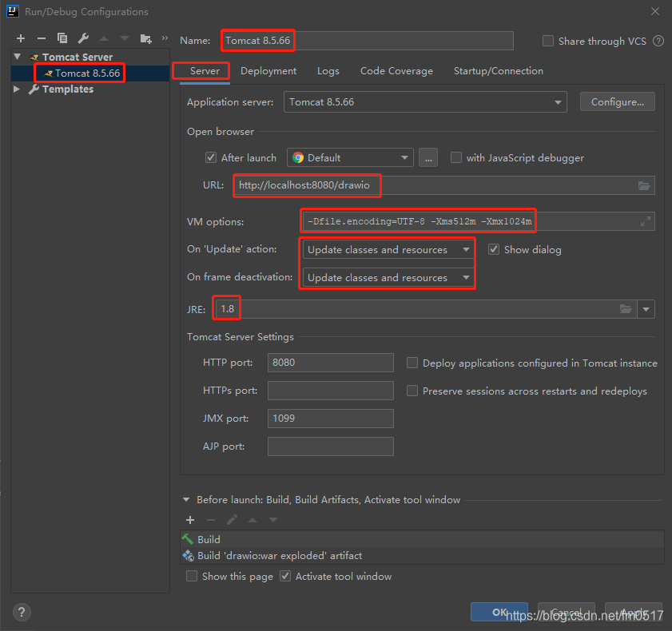This screenshot has height=631, width=672.
Task: Click the JRE 1.8 field
Action: click(426, 309)
